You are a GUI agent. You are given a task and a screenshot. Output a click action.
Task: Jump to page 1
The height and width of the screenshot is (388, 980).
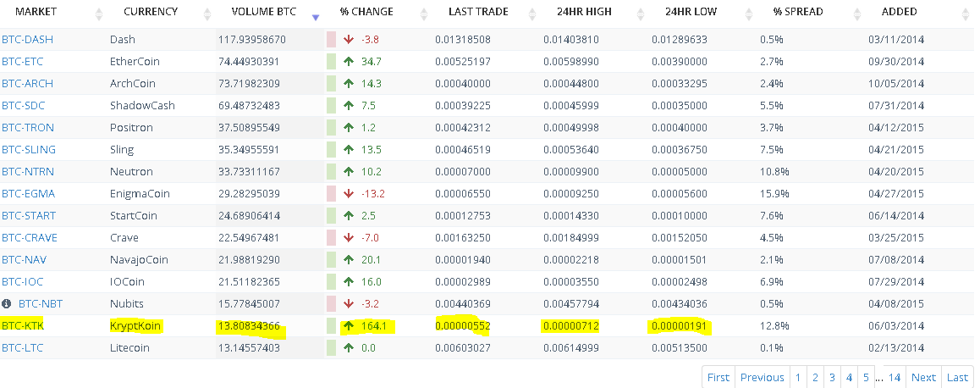click(x=798, y=377)
